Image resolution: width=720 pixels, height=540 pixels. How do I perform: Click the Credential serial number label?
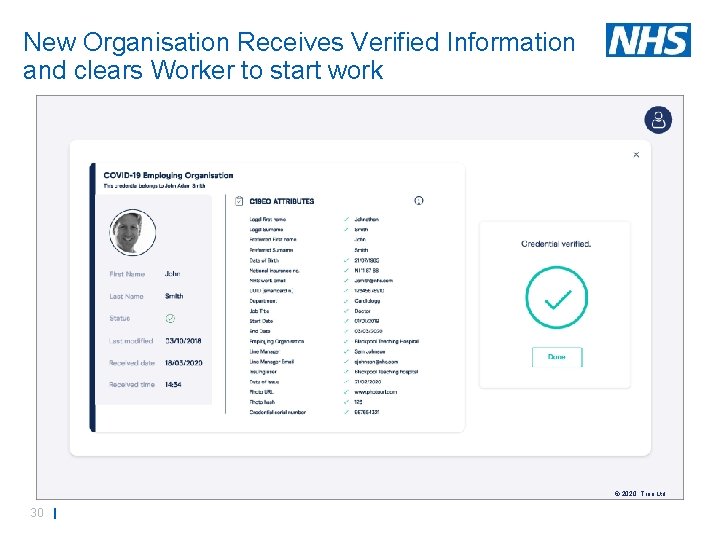pos(278,412)
